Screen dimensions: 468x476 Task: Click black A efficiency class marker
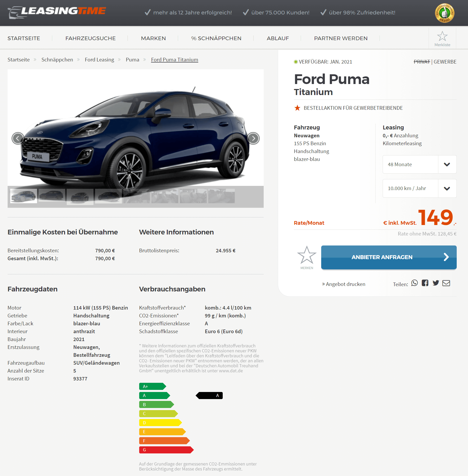(x=209, y=395)
